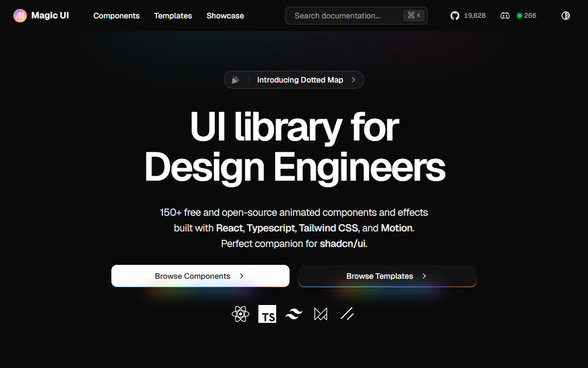Go to the Templates nav item

(x=173, y=16)
